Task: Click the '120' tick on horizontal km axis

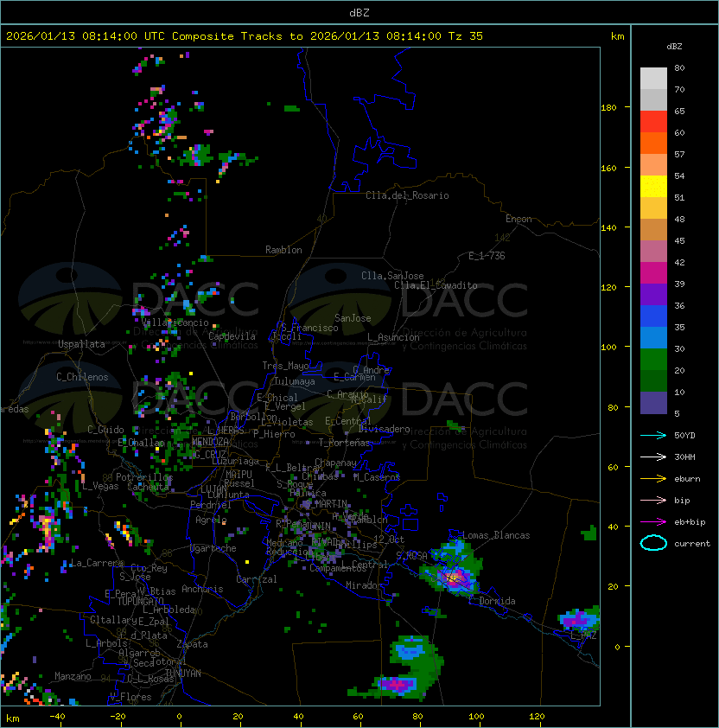Action: coord(537,717)
